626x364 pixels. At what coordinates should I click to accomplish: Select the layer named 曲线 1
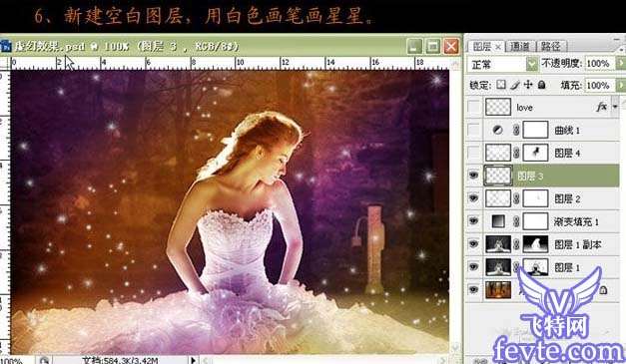(567, 130)
